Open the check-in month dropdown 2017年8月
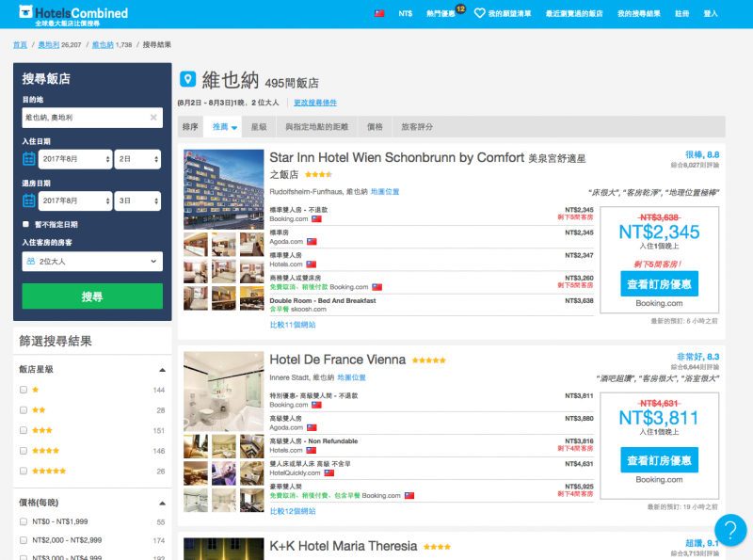 click(75, 159)
